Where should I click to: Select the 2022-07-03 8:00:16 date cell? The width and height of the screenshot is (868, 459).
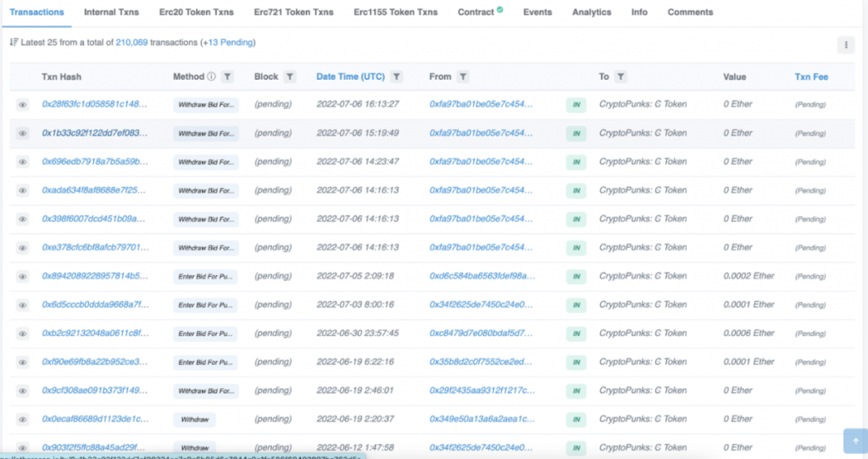(x=355, y=305)
